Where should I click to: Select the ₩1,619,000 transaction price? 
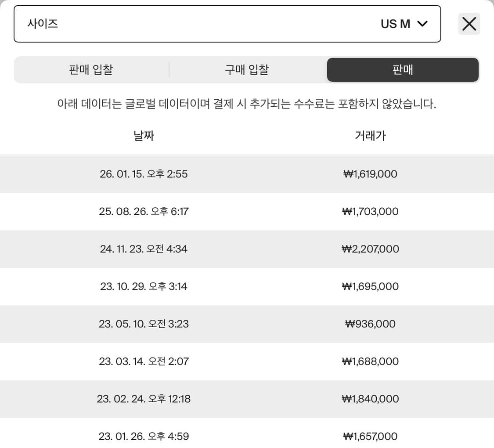[x=369, y=174]
